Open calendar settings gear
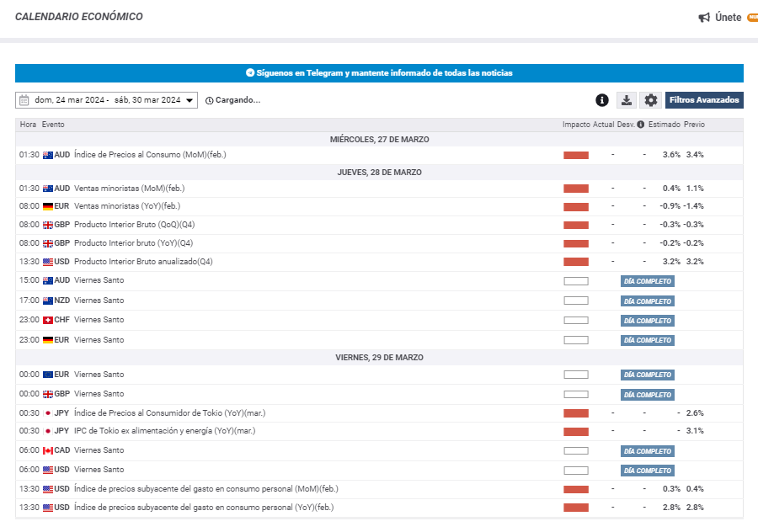Viewport: 758px width, 532px height. click(650, 100)
